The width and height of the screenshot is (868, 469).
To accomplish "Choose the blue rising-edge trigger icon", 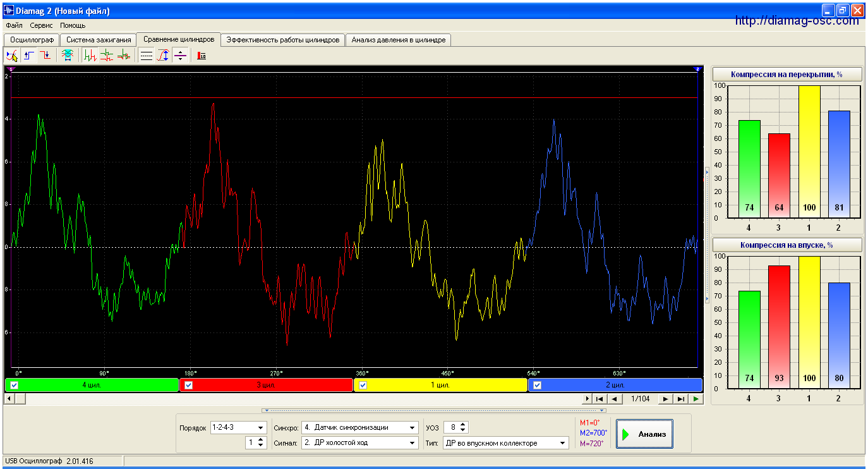I will [x=29, y=56].
